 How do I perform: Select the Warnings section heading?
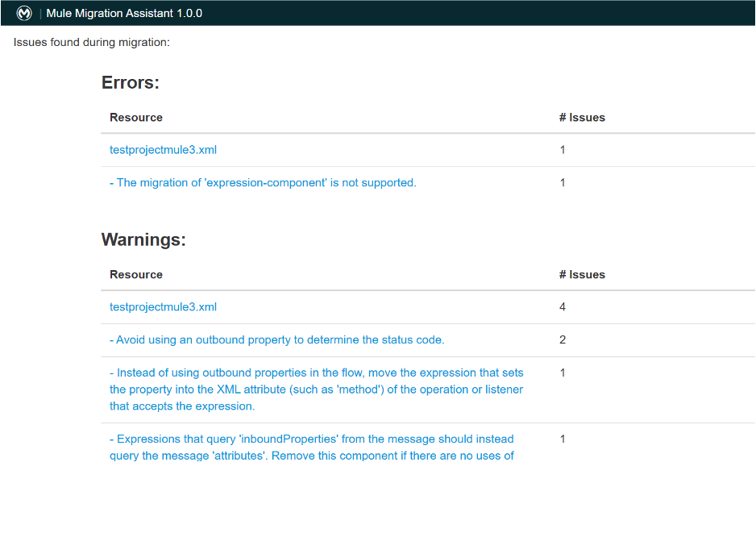pyautogui.click(x=143, y=240)
